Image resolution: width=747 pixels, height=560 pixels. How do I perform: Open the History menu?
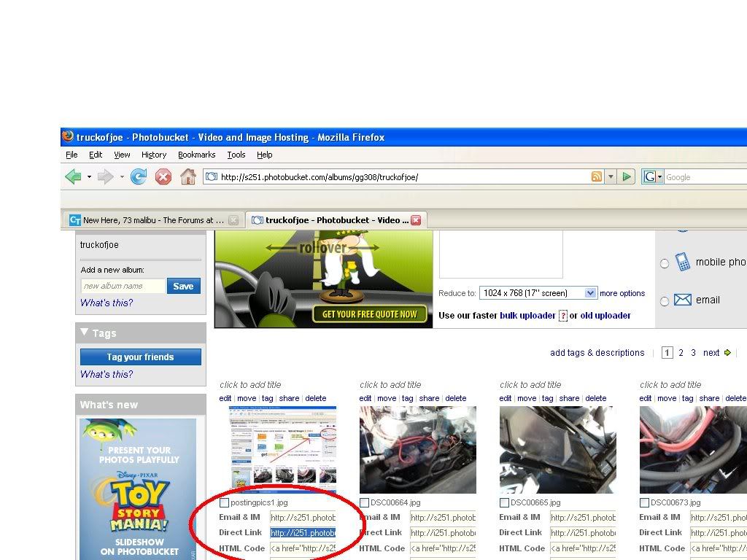tap(154, 155)
